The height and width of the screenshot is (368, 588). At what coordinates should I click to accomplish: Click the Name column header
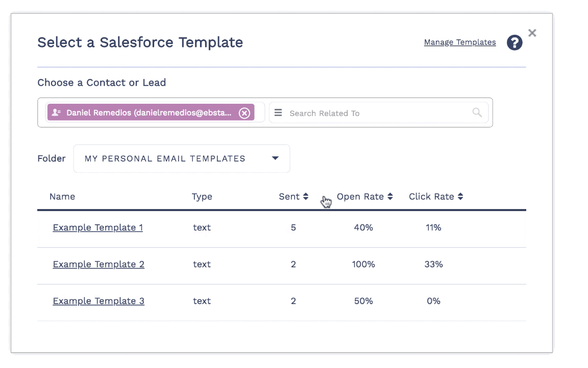pyautogui.click(x=62, y=197)
